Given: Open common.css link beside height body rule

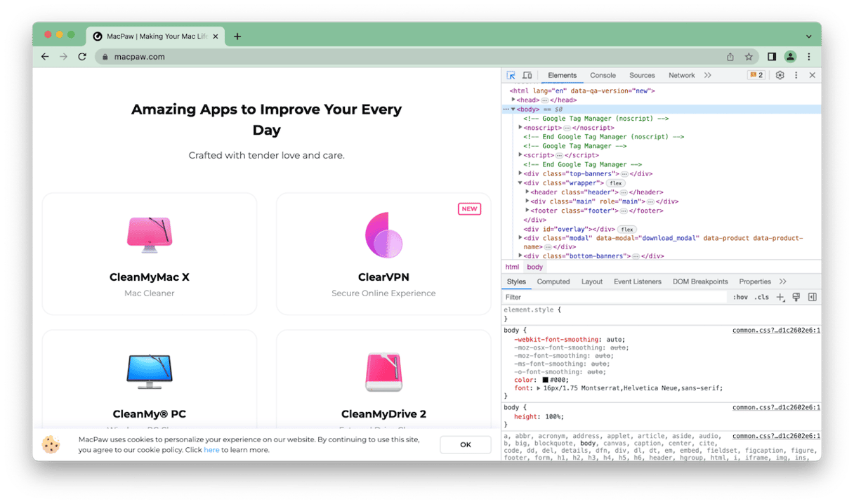Looking at the screenshot, I should pyautogui.click(x=776, y=407).
